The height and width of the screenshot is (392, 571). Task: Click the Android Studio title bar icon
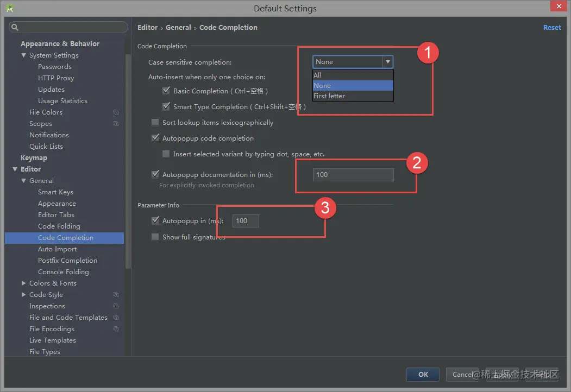click(10, 8)
